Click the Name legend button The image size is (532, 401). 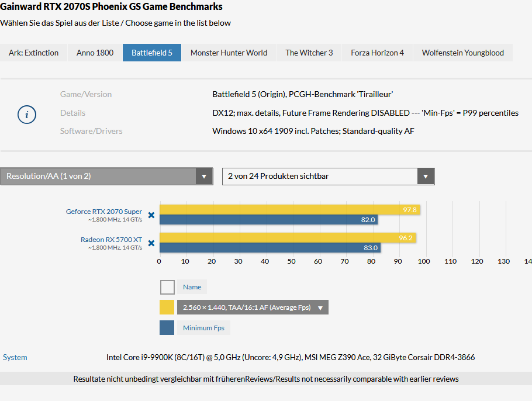pyautogui.click(x=192, y=287)
